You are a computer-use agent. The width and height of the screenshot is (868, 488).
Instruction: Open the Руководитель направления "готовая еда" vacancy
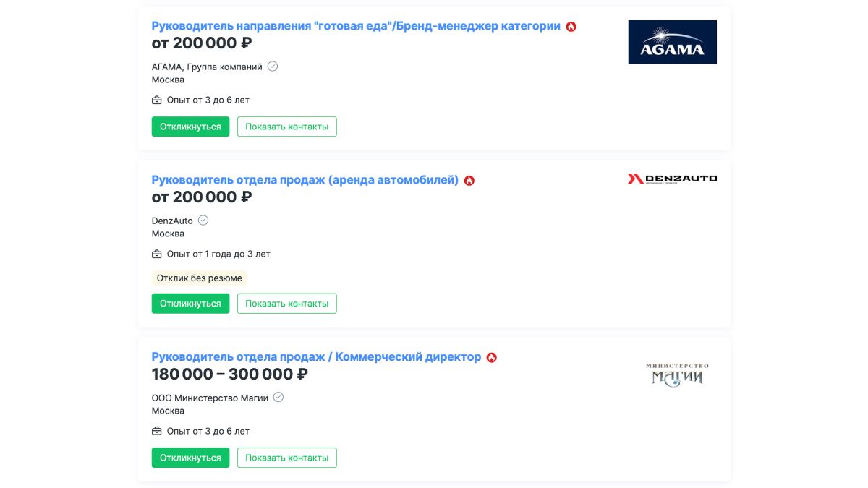[356, 26]
